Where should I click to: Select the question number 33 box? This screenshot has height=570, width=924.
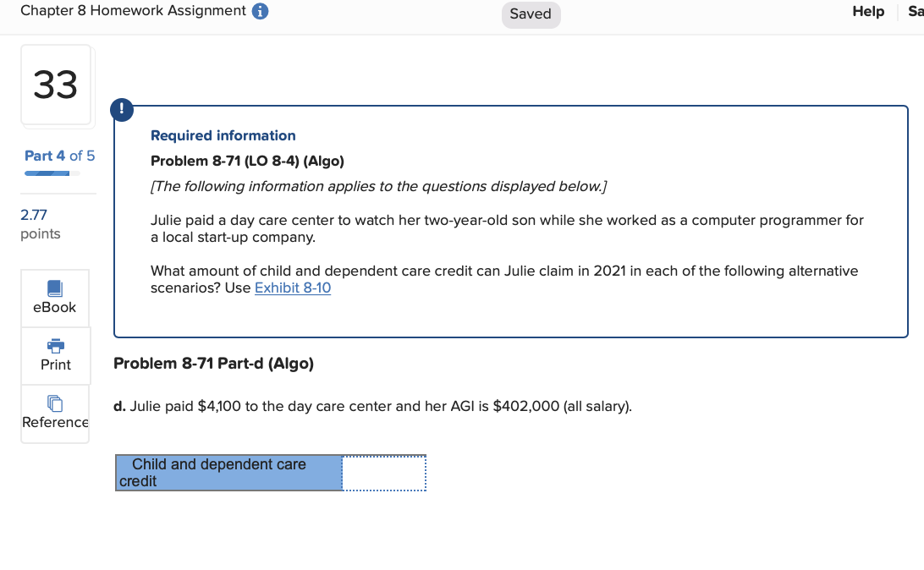pos(56,85)
